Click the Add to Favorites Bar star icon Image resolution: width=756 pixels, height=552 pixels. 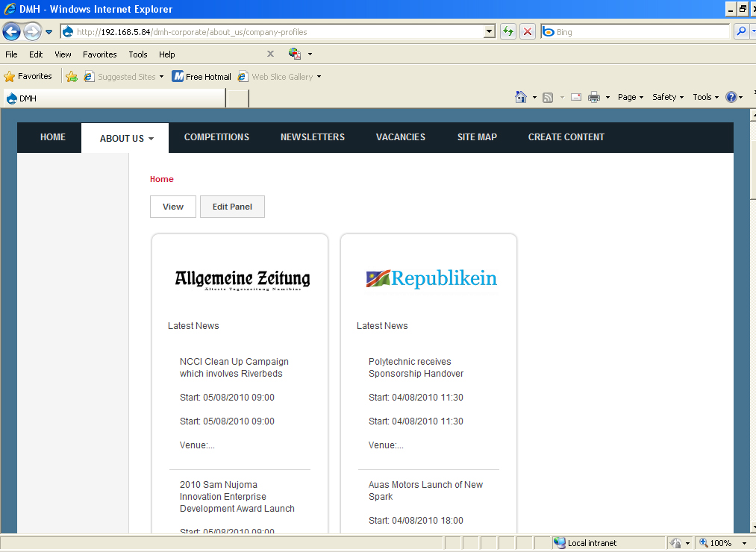click(x=72, y=76)
